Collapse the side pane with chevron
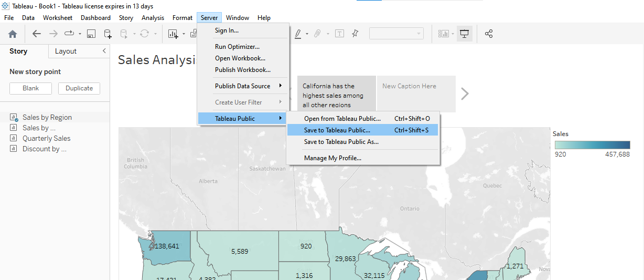Screen dimensions: 644x280 pyautogui.click(x=104, y=51)
